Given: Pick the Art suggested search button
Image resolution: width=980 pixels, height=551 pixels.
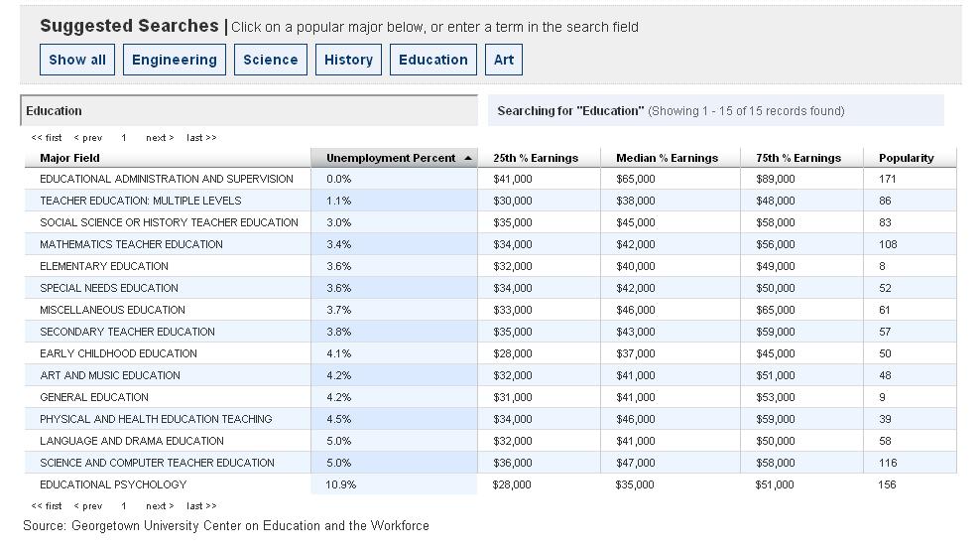Looking at the screenshot, I should point(504,60).
